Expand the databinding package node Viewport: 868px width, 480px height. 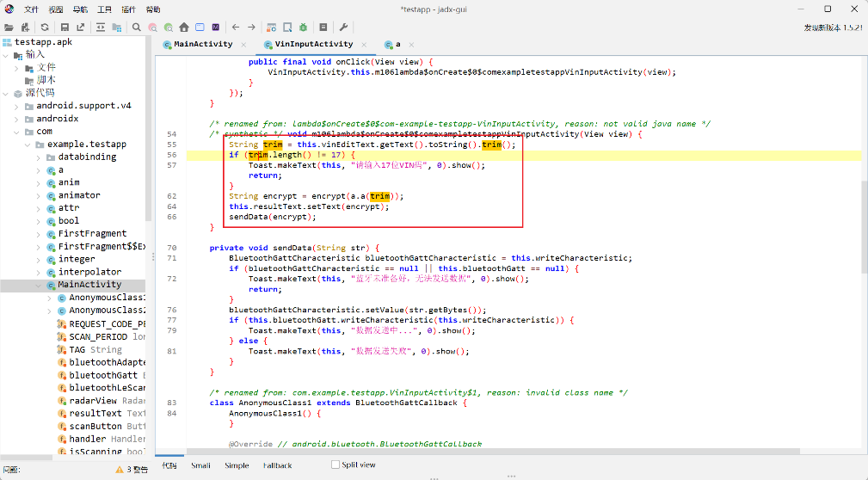pos(39,157)
